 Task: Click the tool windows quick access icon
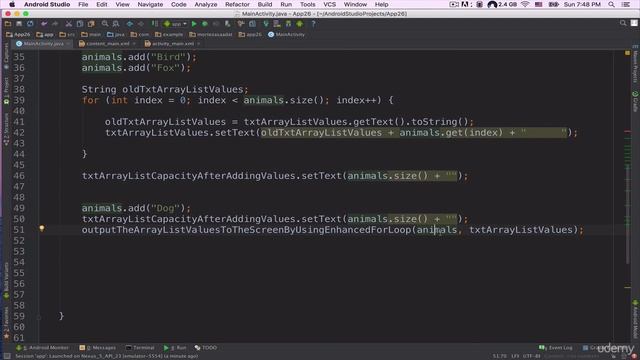(7, 356)
